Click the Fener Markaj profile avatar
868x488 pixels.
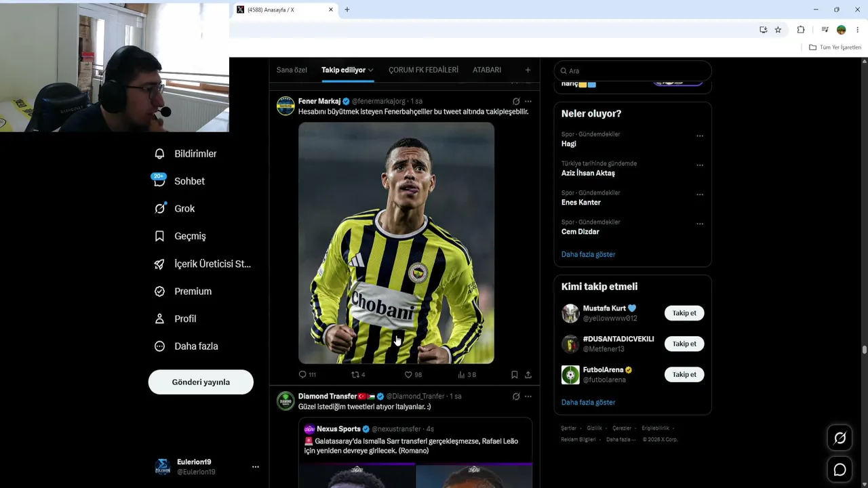tap(285, 106)
